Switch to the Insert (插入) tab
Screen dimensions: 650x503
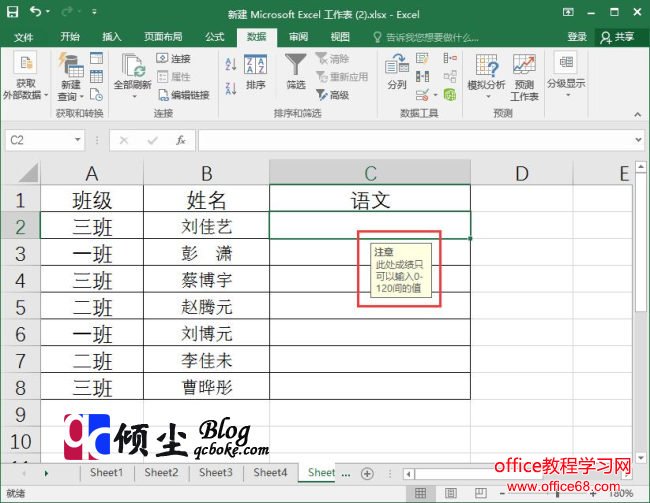(112, 37)
